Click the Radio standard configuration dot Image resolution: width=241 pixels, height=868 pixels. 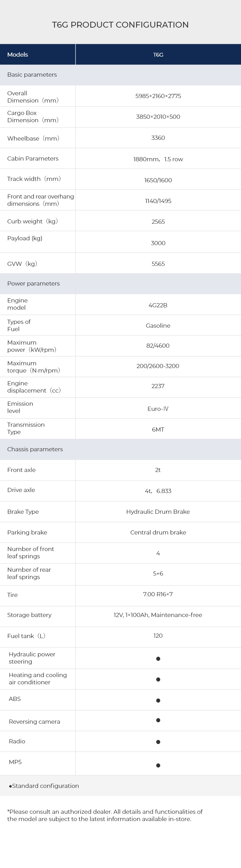click(158, 742)
